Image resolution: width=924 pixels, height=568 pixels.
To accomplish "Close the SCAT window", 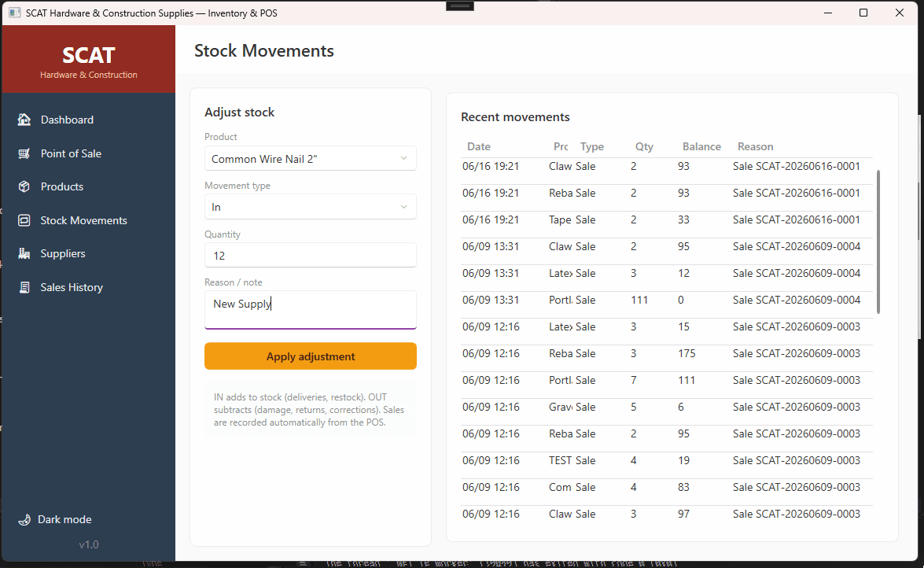I will click(900, 13).
